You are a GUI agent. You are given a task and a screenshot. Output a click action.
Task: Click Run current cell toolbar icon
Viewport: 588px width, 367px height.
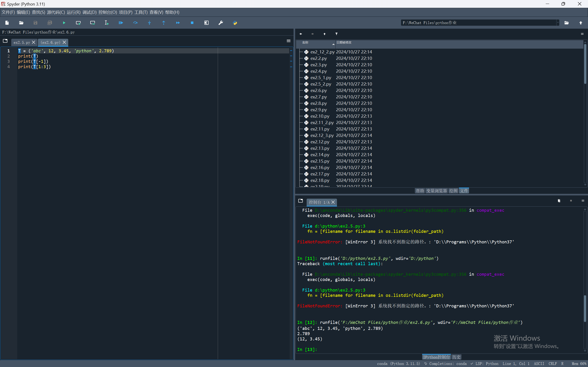(x=78, y=23)
